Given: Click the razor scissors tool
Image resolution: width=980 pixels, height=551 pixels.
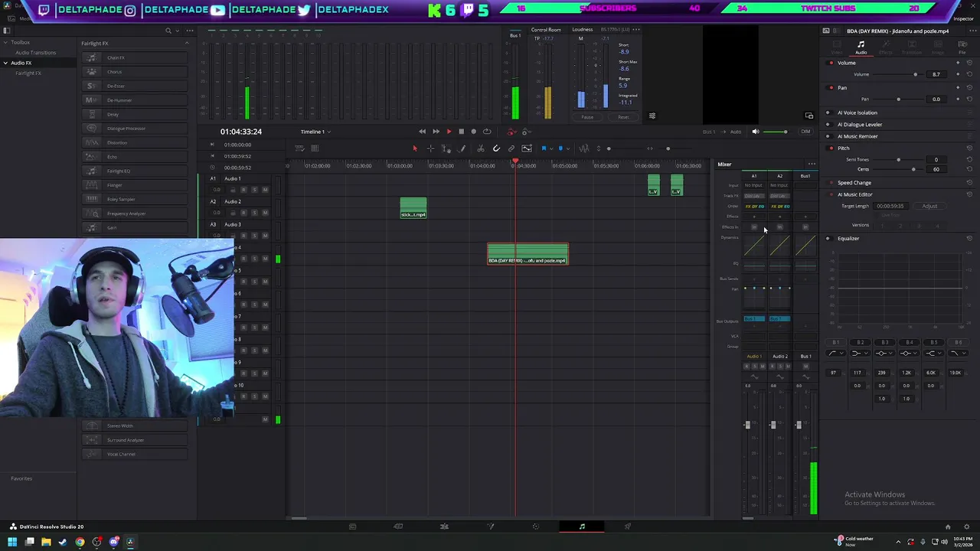Looking at the screenshot, I should [480, 148].
